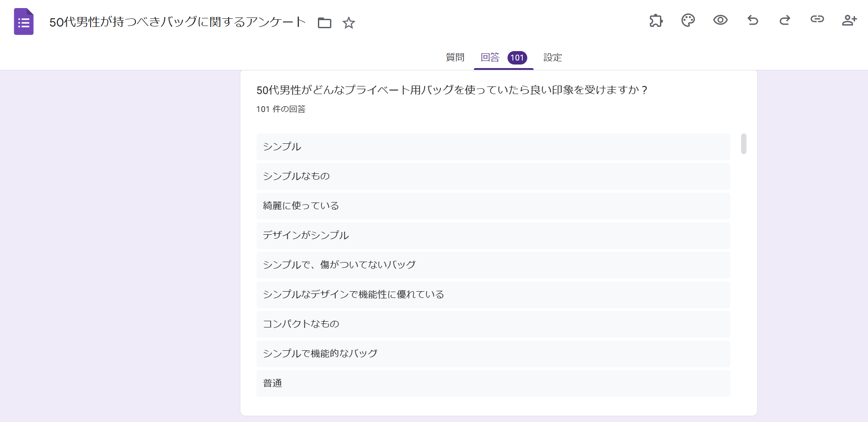Select response 'シンプルなデザインで機能性に優れている'

(493, 295)
